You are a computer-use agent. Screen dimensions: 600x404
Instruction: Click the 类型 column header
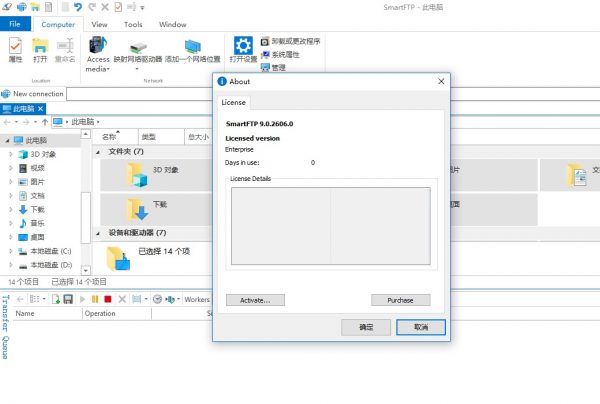point(161,137)
